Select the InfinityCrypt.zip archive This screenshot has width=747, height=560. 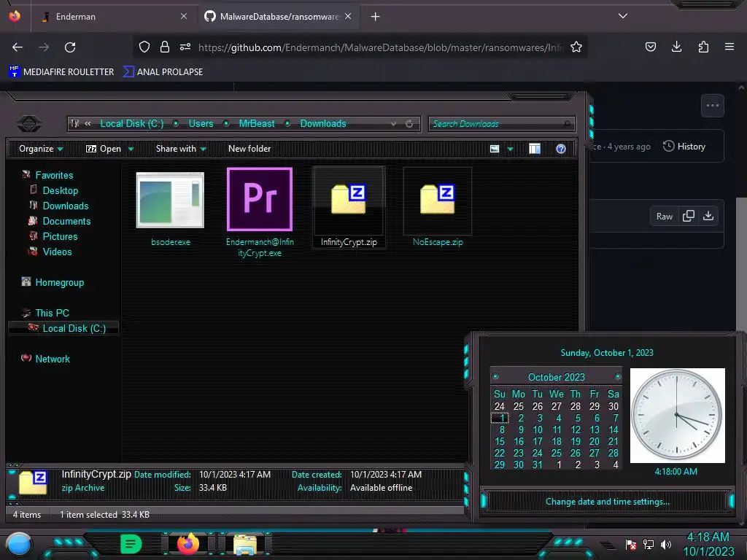point(349,207)
